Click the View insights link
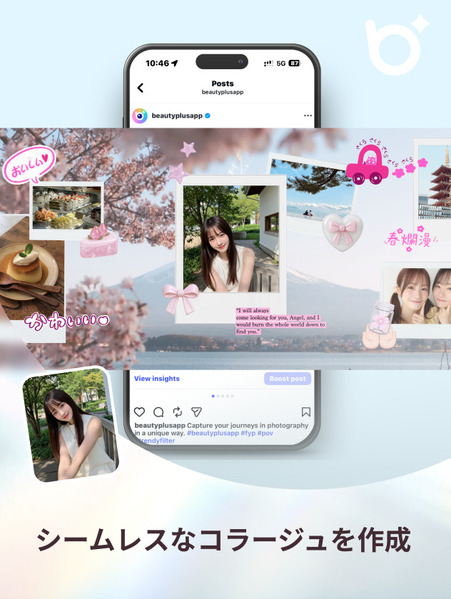This screenshot has width=451, height=599. pyautogui.click(x=157, y=379)
